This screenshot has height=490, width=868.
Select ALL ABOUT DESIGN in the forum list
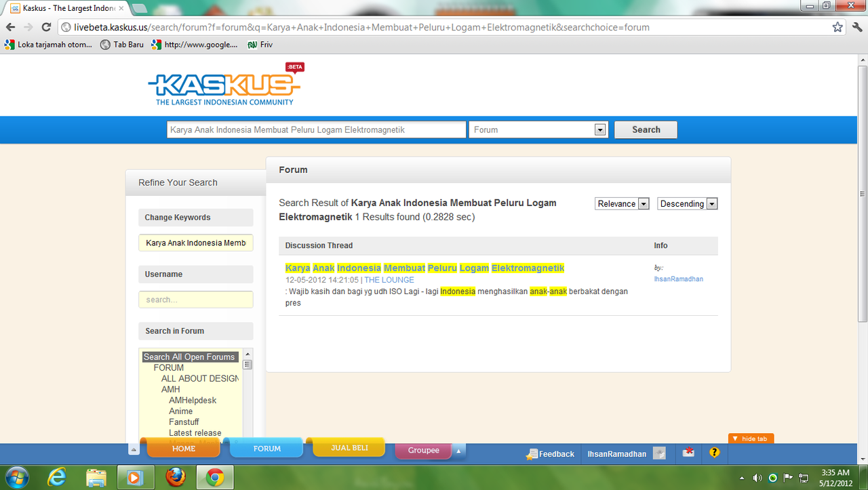pyautogui.click(x=199, y=378)
